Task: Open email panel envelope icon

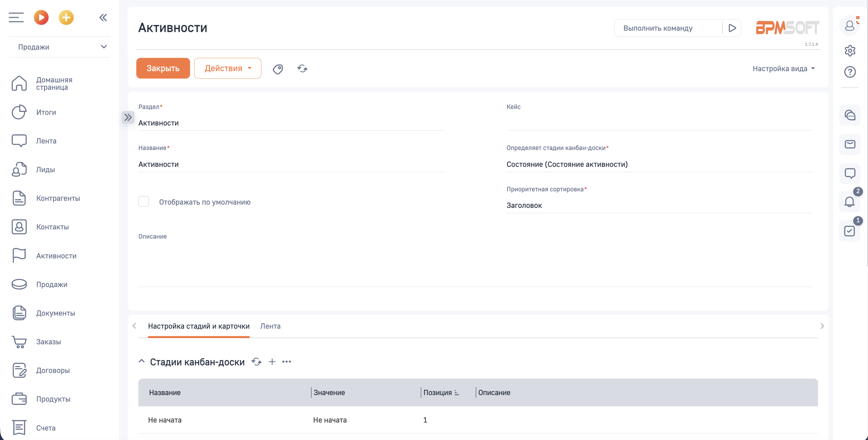Action: [x=850, y=144]
